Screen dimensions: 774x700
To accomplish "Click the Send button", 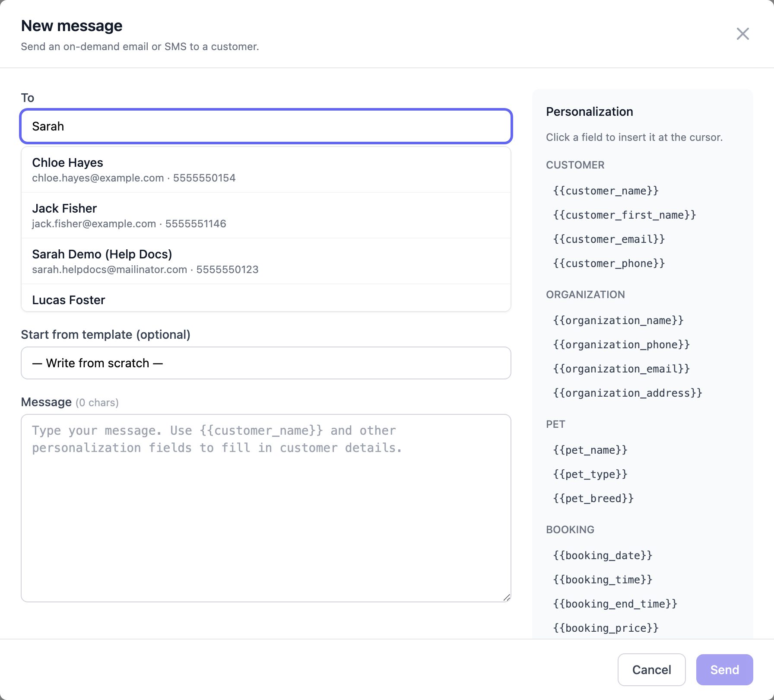I will pos(724,670).
